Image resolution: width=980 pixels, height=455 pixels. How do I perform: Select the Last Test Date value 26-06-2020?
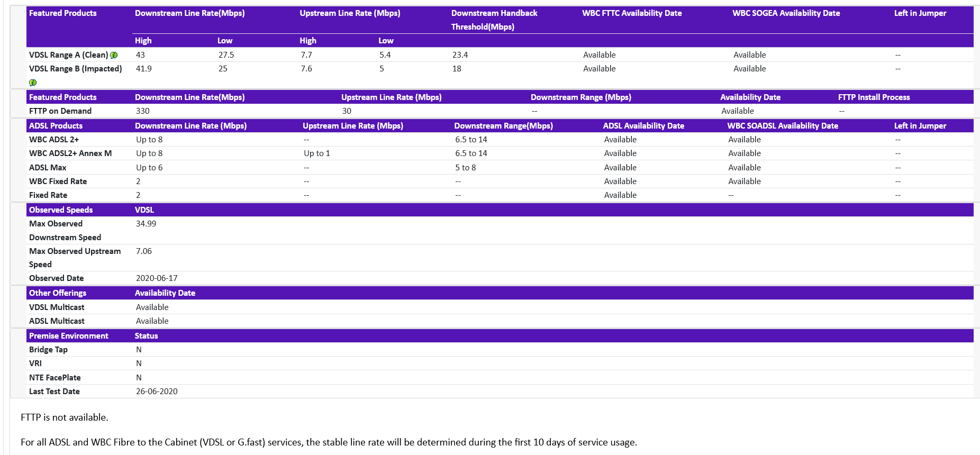(157, 392)
